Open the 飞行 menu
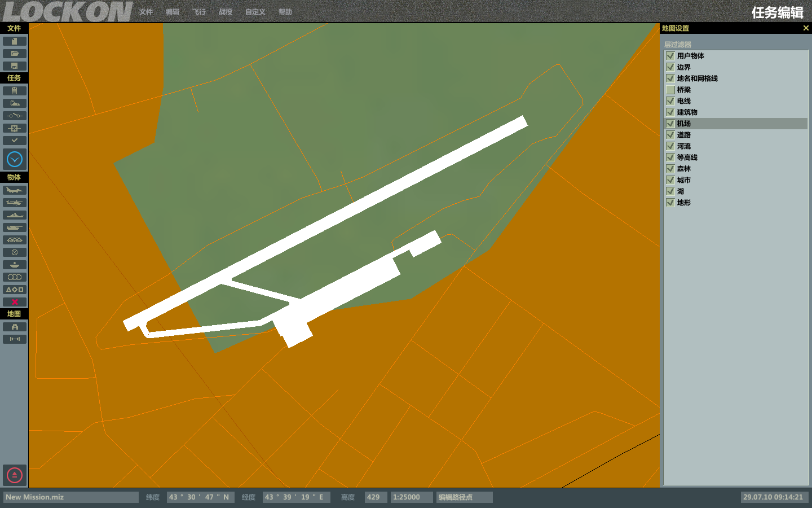 click(x=199, y=12)
